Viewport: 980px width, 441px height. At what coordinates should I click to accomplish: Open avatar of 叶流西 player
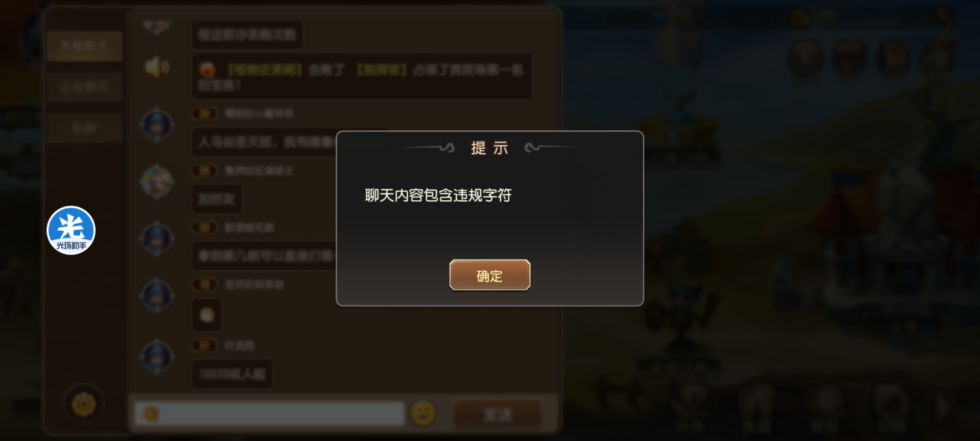tap(157, 357)
